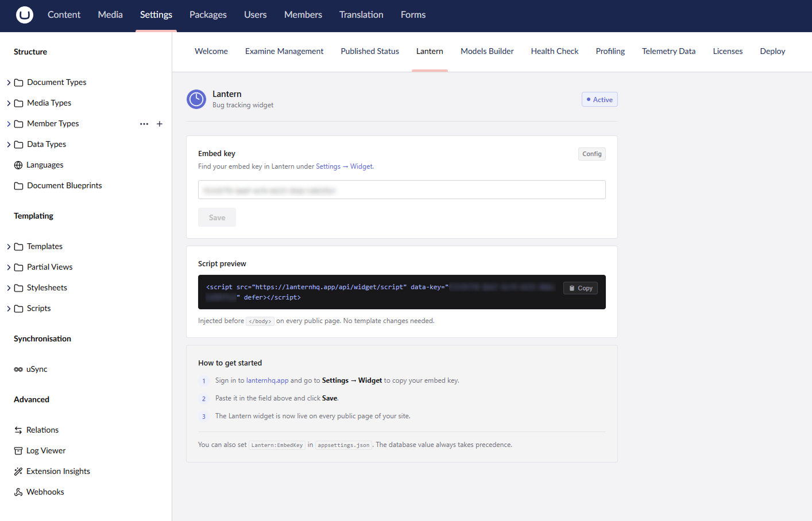Click the Document Types folder icon
This screenshot has height=521, width=812.
coord(18,83)
